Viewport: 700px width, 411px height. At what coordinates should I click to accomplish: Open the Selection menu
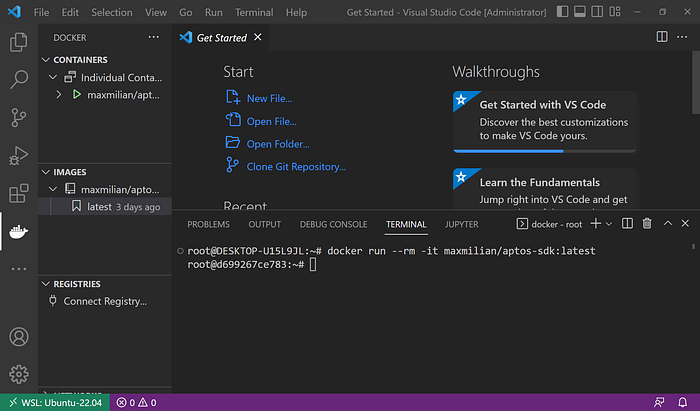point(112,12)
